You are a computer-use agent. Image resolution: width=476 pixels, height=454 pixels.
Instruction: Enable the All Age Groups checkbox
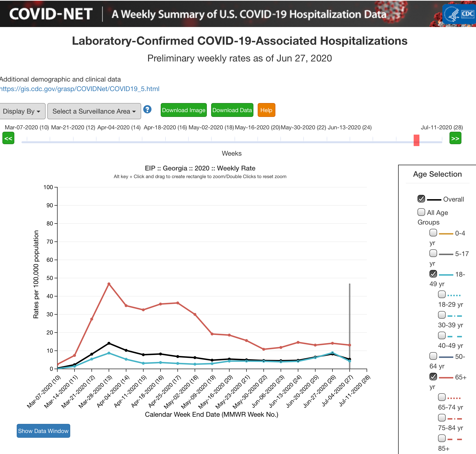click(421, 212)
